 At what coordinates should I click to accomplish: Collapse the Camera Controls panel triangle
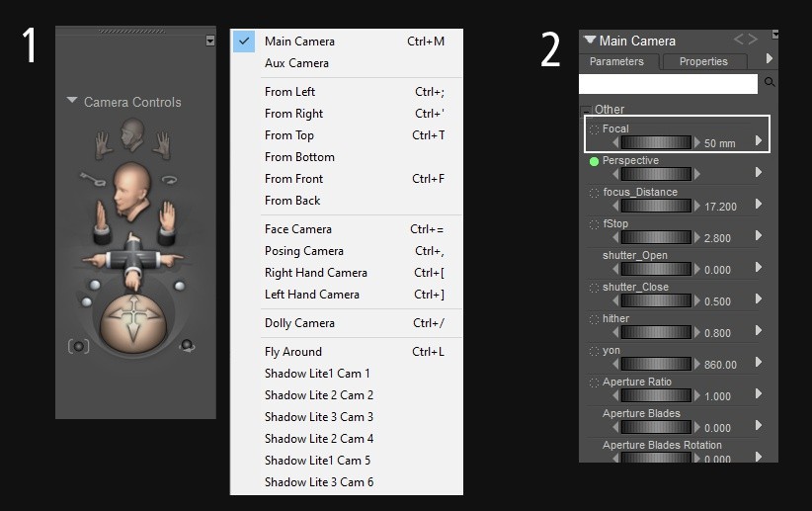[72, 101]
